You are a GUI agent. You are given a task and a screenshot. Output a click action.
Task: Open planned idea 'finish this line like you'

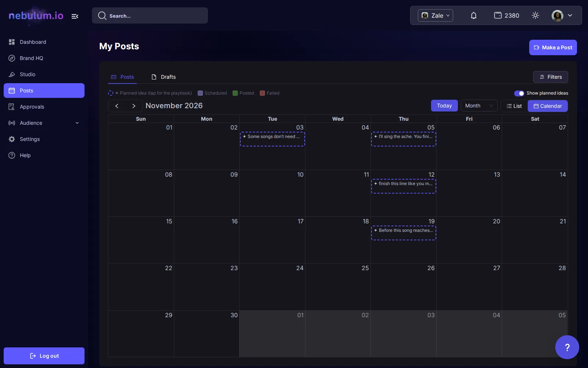tap(404, 186)
